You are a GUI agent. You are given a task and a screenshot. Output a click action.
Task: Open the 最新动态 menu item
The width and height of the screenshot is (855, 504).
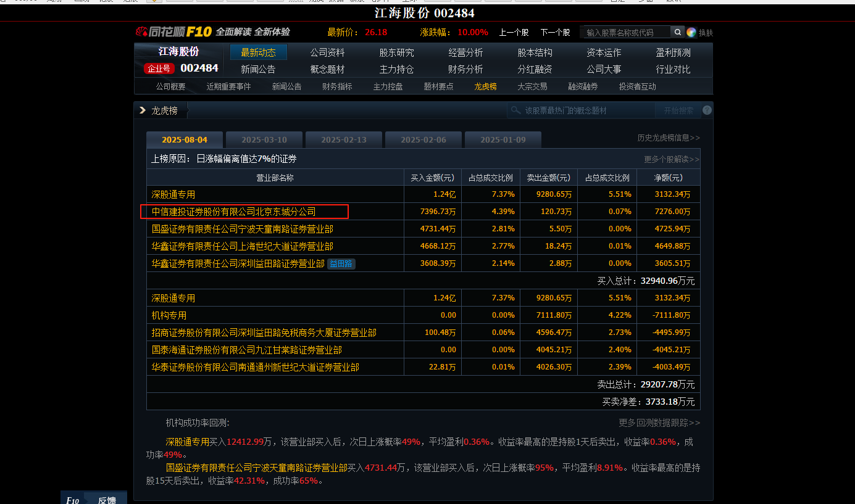point(259,52)
